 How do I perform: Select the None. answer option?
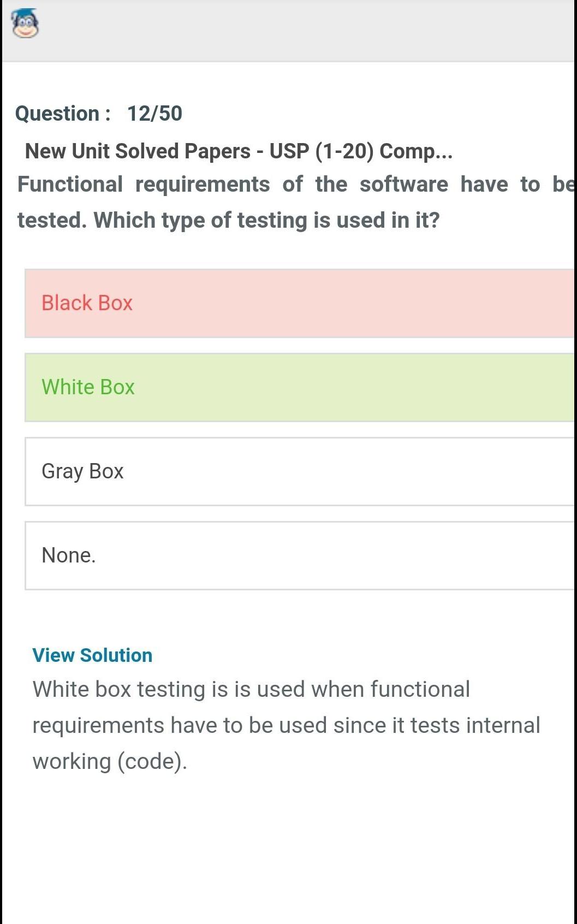coord(299,555)
